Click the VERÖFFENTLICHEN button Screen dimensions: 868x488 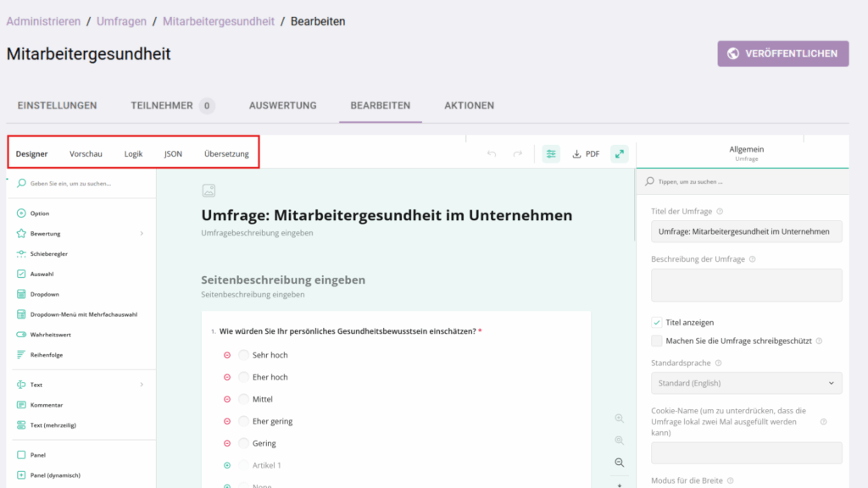tap(782, 53)
